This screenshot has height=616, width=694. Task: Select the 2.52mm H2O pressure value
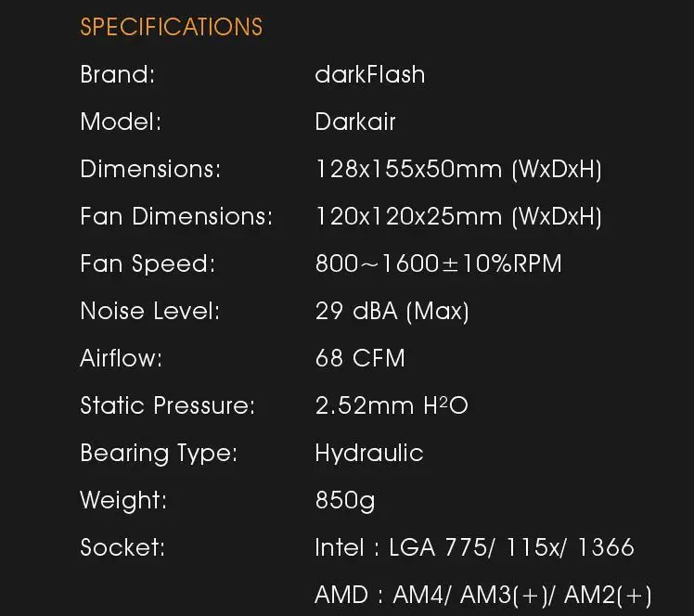pos(391,405)
